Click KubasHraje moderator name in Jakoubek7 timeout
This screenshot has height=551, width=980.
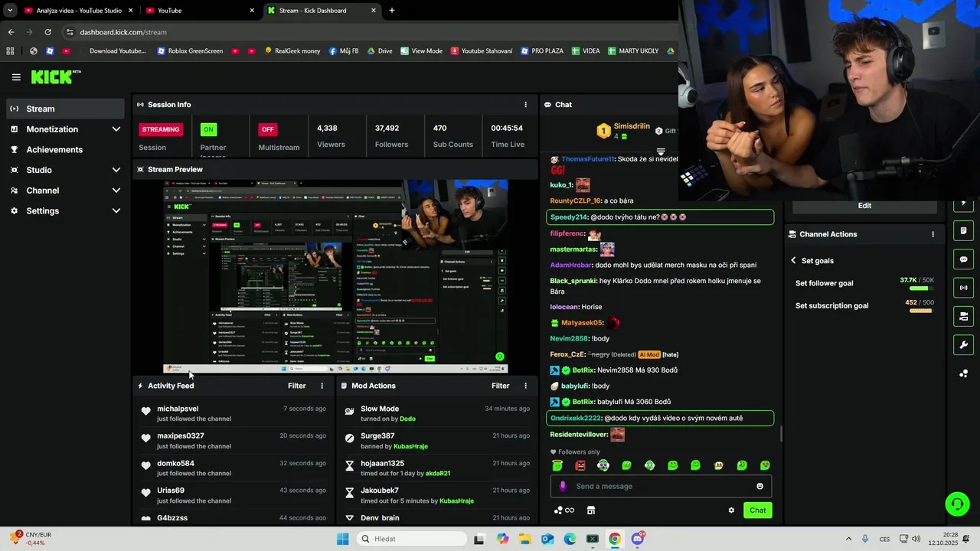456,500
